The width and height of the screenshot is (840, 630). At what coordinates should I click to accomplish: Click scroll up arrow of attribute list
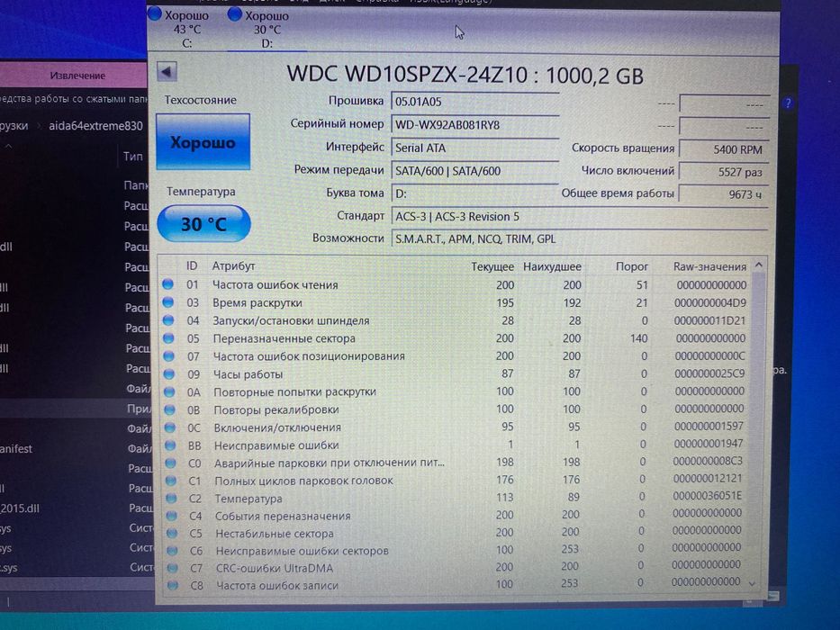click(x=759, y=265)
